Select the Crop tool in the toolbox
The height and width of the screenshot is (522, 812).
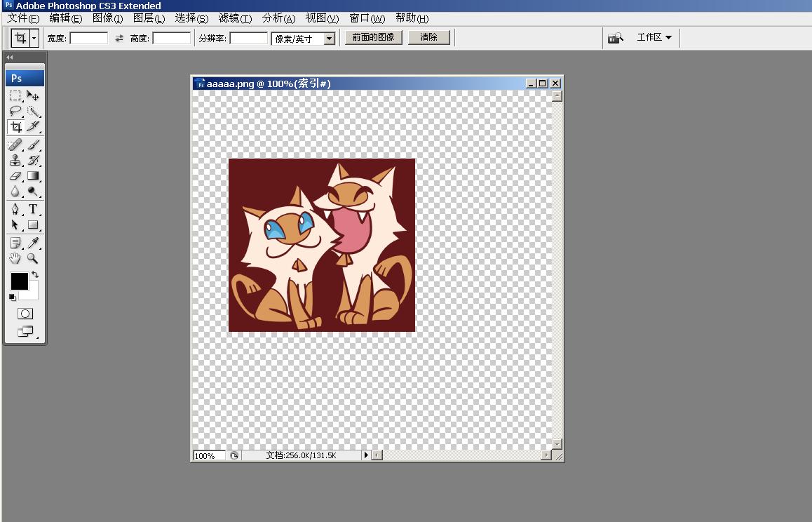click(15, 126)
